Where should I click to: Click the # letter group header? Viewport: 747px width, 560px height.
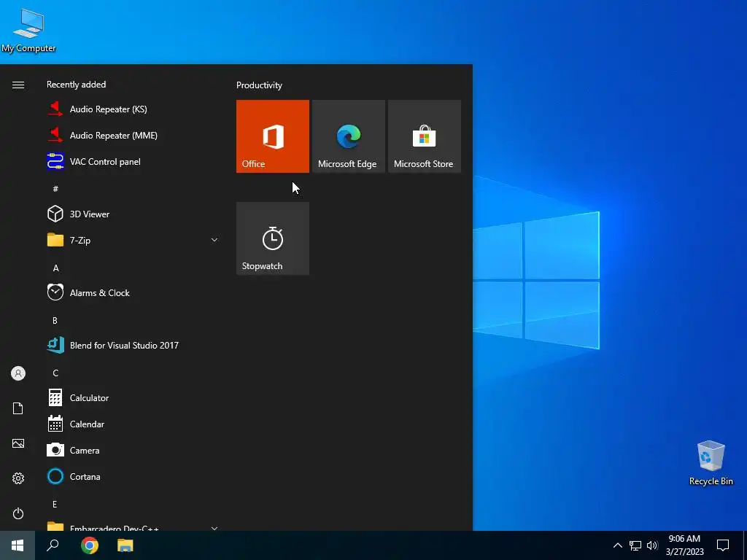[x=55, y=189]
